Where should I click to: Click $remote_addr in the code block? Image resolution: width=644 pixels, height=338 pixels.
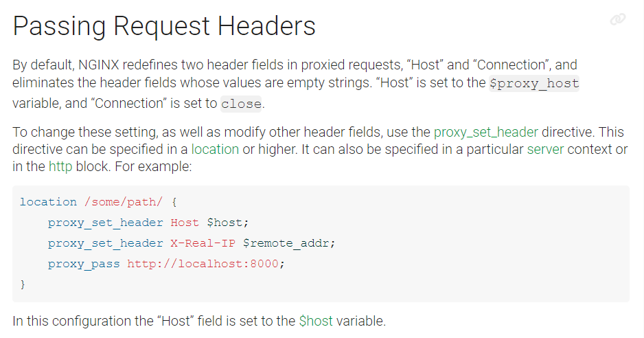[x=289, y=243]
